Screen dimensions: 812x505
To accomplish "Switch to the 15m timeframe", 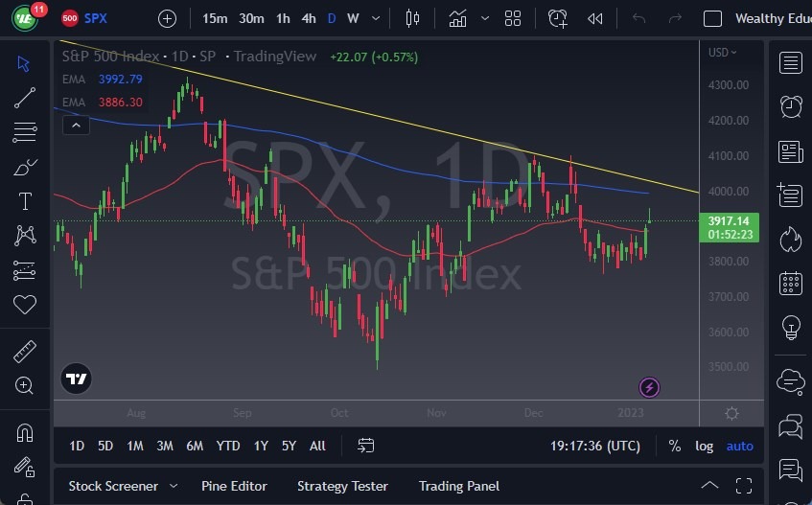I will point(215,18).
